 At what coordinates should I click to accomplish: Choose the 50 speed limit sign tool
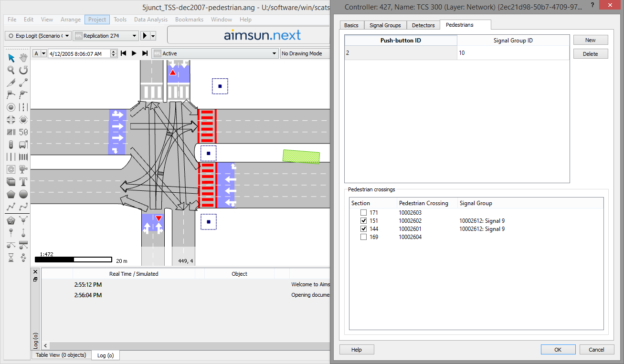[22, 132]
